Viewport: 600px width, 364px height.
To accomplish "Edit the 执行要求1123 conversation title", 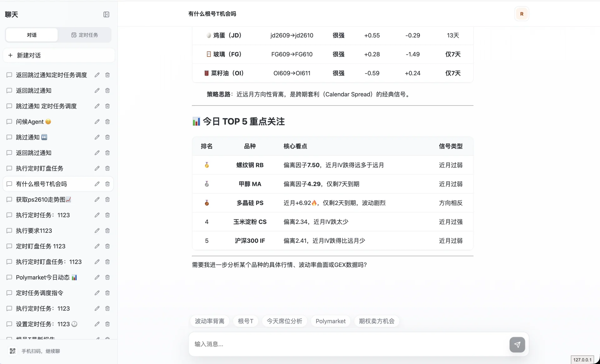I will click(97, 231).
